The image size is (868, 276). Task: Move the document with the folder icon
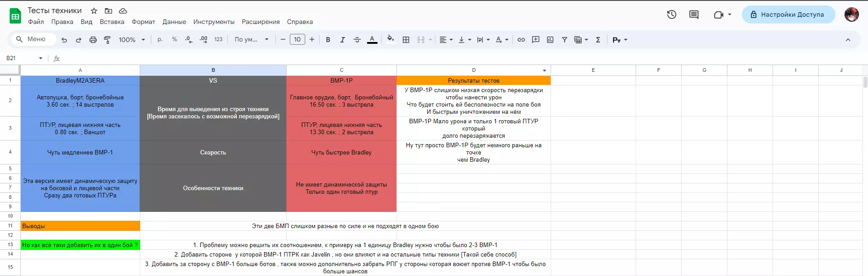pos(108,11)
